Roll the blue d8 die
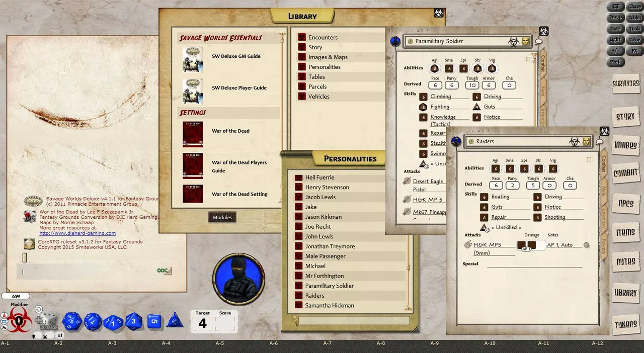Screen dimensions: 644x353 click(133, 321)
